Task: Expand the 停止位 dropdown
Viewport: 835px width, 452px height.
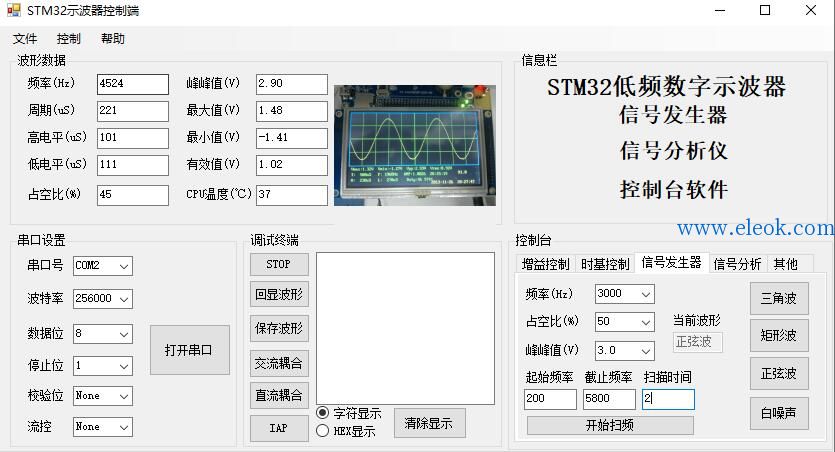Action: (124, 366)
